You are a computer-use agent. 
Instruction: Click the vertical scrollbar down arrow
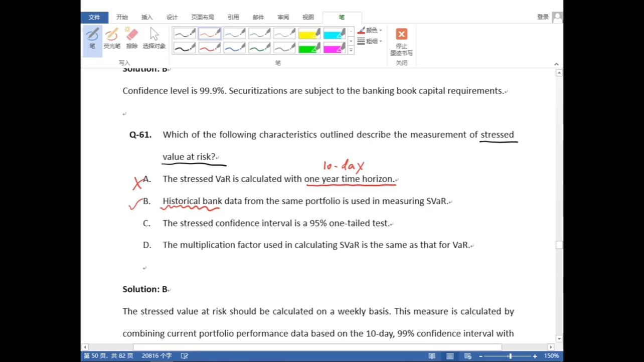(x=559, y=339)
